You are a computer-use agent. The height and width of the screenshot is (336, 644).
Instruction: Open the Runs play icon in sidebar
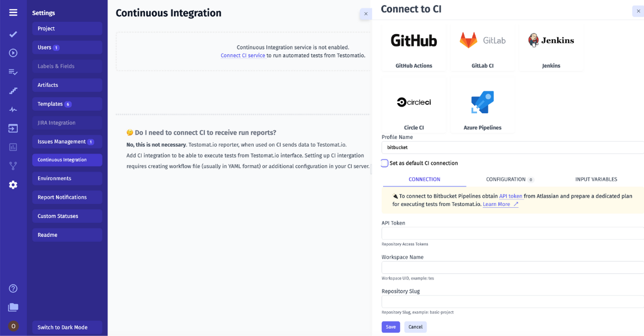(13, 53)
